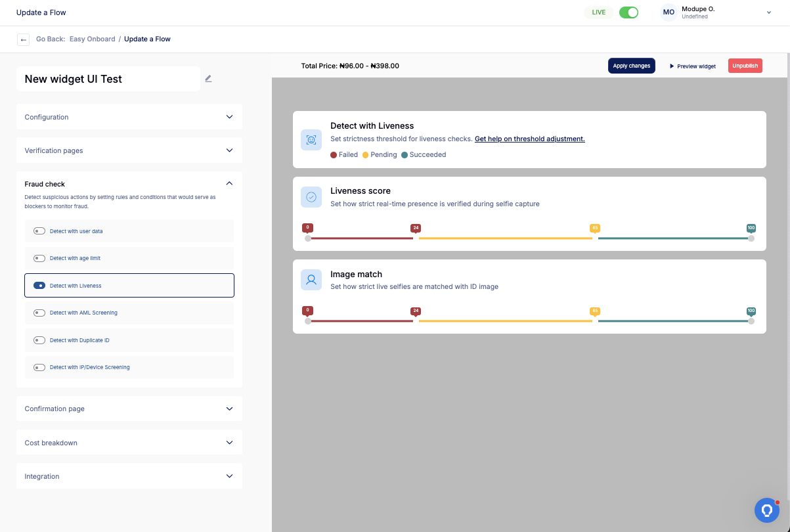Open the chat support bubble
Image resolution: width=790 pixels, height=532 pixels.
[766, 510]
